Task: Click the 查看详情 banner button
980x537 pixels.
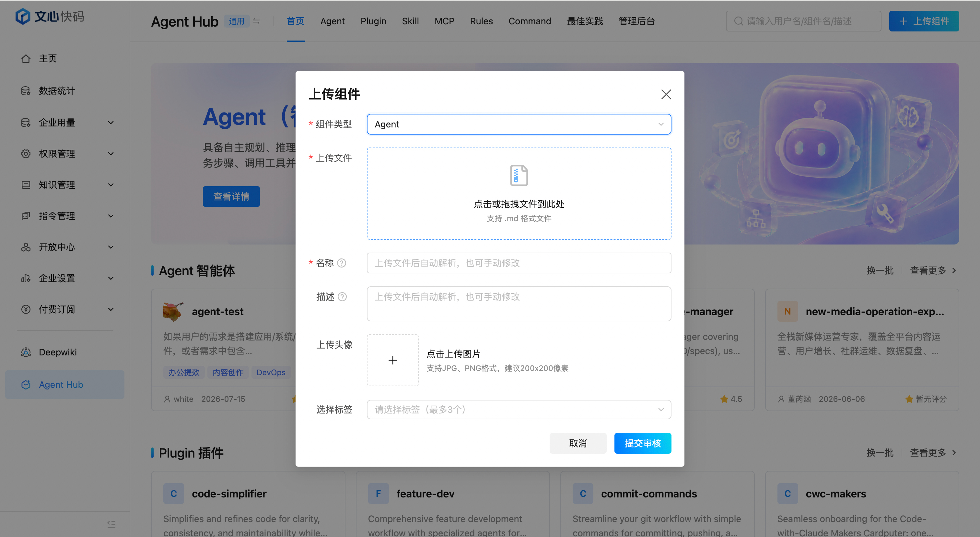Action: pos(231,197)
